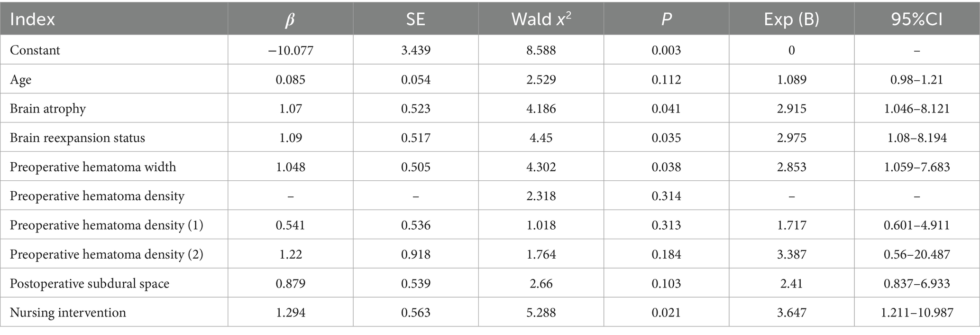Click the Preoperative hematoma width label

pyautogui.click(x=93, y=167)
